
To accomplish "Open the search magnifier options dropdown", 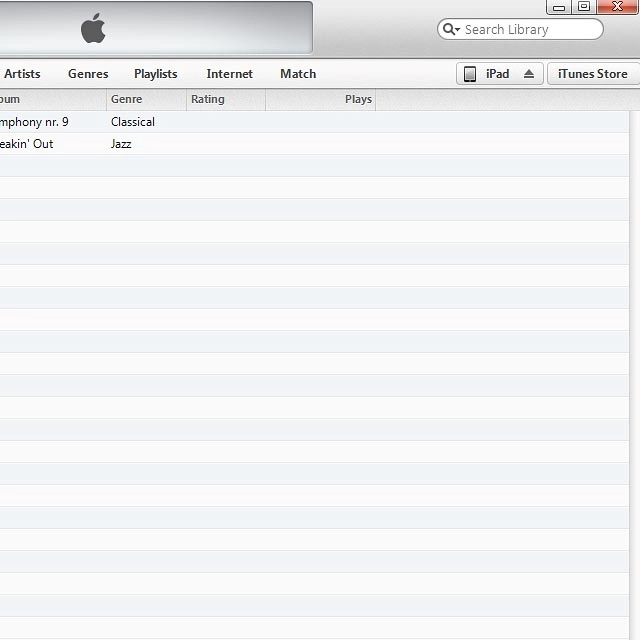I will coord(451,30).
